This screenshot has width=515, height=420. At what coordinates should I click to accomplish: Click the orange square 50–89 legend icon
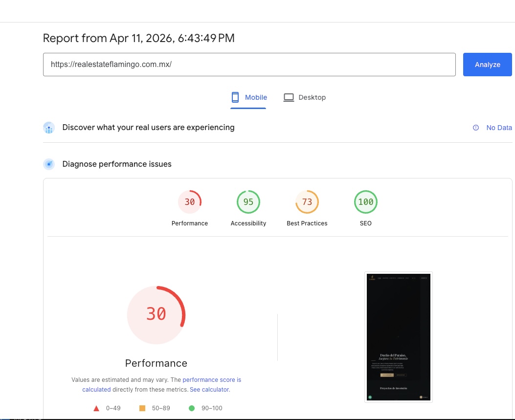(x=143, y=408)
